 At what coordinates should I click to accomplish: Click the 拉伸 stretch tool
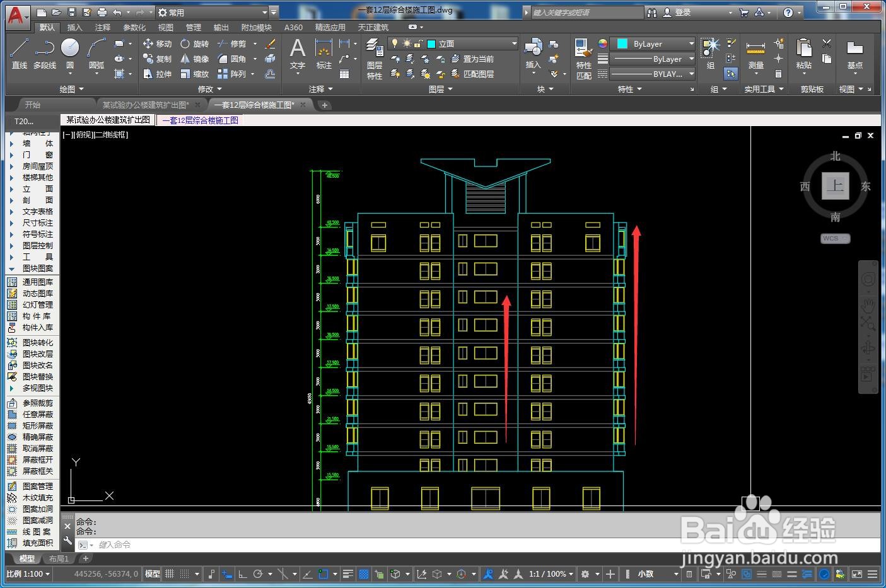pos(157,74)
